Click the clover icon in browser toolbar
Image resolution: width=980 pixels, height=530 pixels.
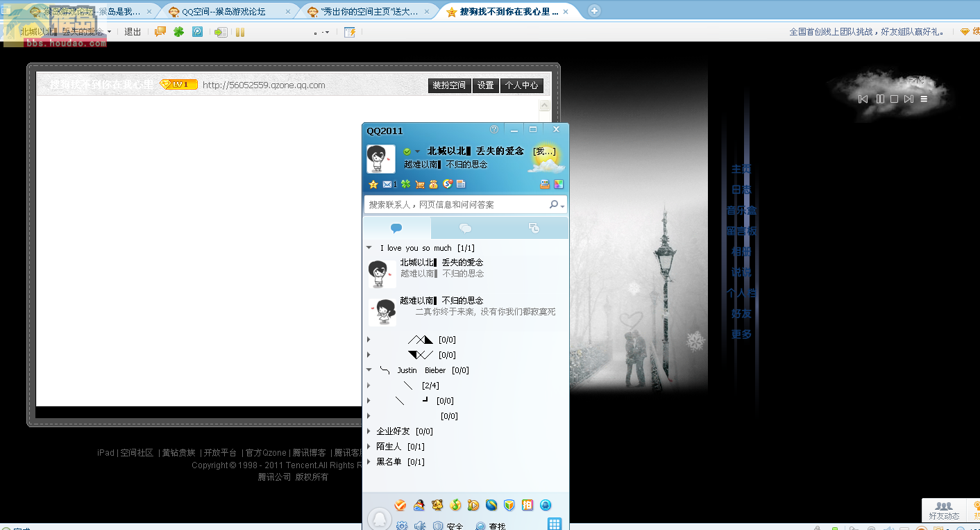pyautogui.click(x=179, y=32)
